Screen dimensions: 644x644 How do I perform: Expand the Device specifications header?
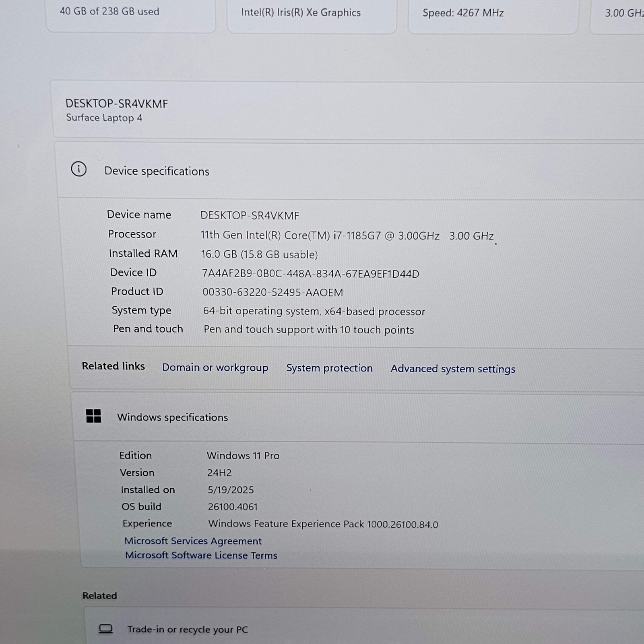[350, 171]
